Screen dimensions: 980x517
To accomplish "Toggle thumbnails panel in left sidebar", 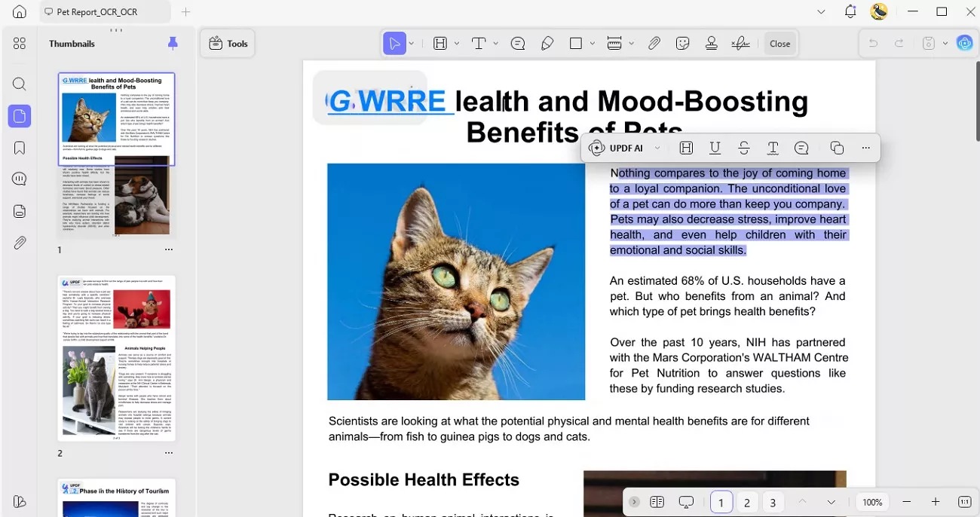I will [x=20, y=116].
